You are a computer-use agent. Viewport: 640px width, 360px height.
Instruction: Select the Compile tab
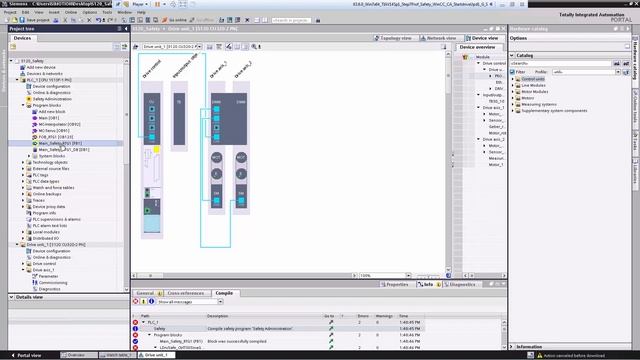click(224, 293)
